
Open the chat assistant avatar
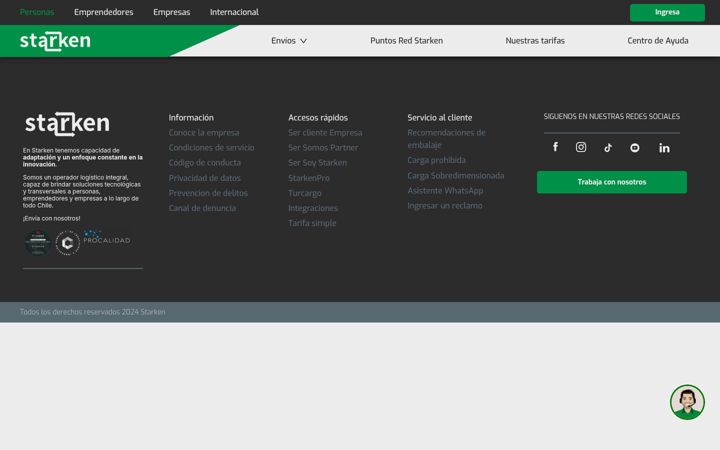[x=687, y=402]
